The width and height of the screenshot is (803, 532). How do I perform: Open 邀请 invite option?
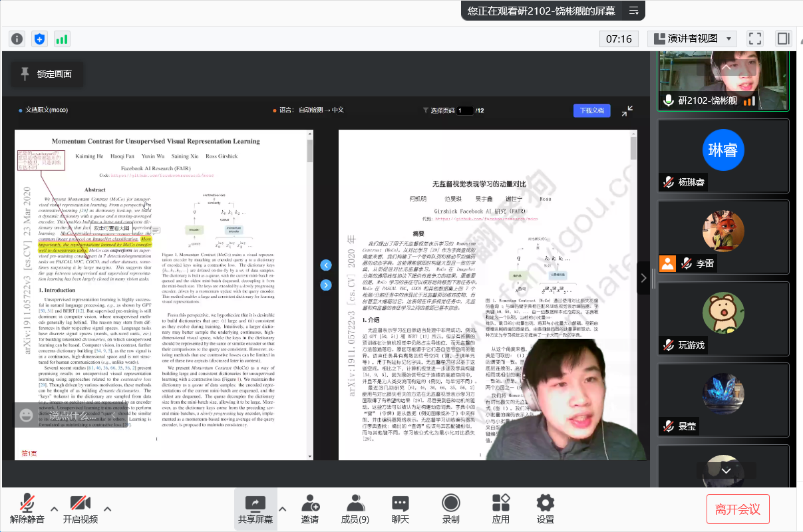310,509
